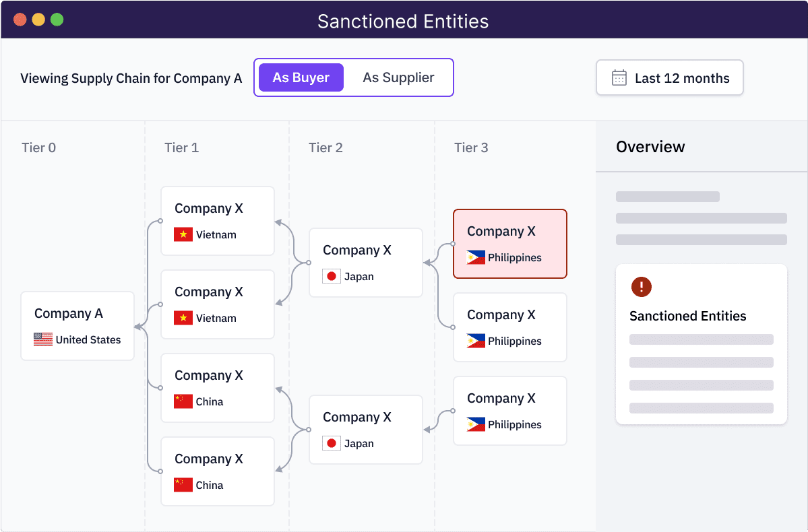Click the Japan flag on upper Tier 2 node
Image resolution: width=808 pixels, height=532 pixels.
click(331, 276)
